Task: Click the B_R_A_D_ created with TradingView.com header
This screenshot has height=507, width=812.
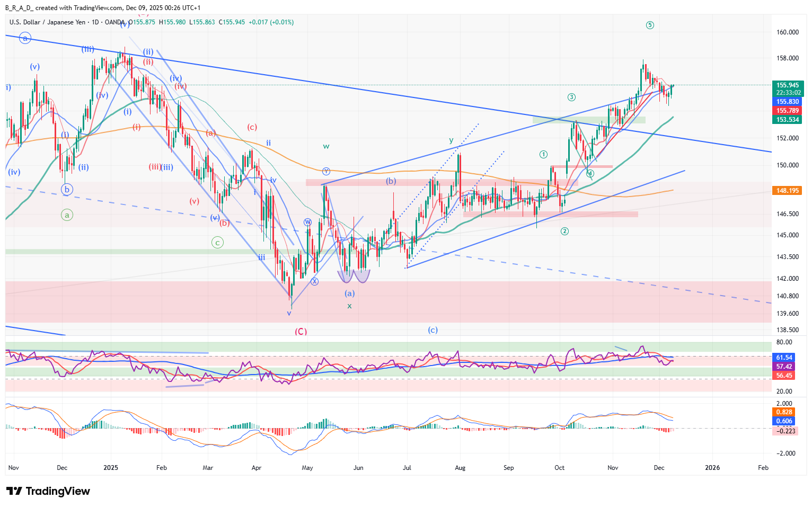Action: (x=103, y=7)
